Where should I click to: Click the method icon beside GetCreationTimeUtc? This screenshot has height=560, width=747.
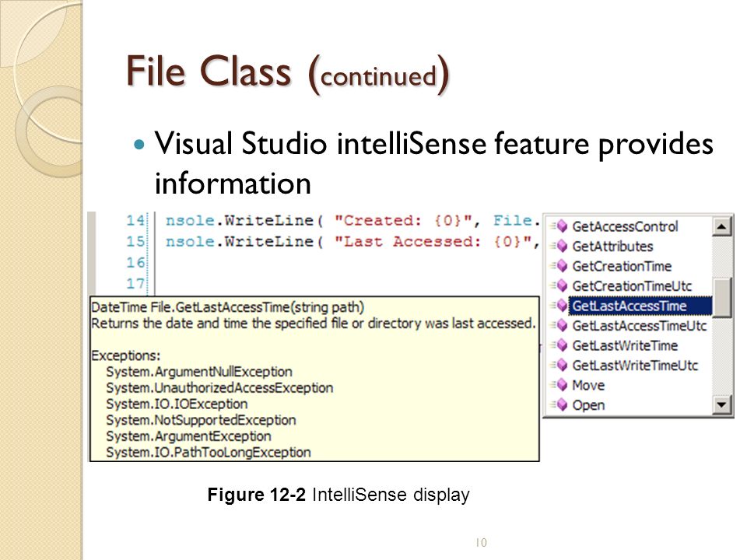pyautogui.click(x=560, y=285)
